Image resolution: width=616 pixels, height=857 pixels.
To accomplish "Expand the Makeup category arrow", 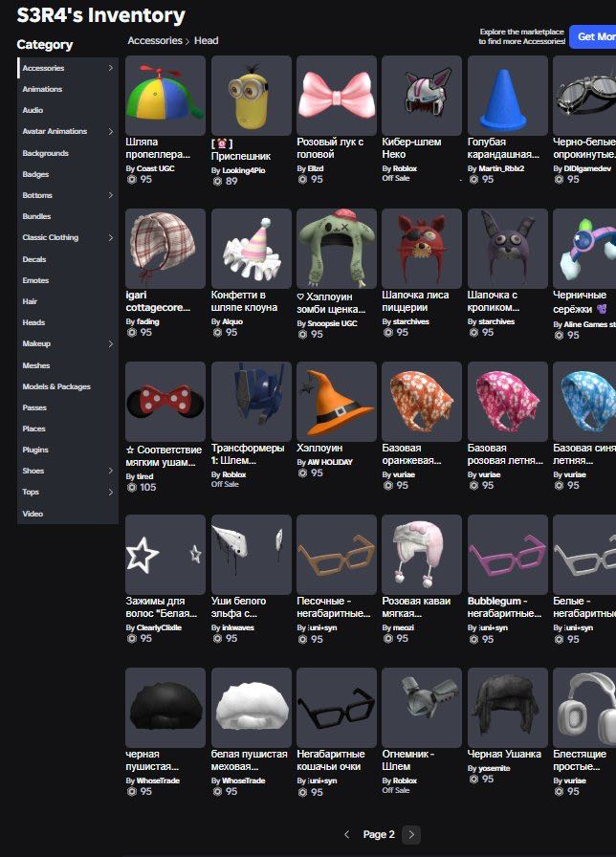I will coord(110,343).
